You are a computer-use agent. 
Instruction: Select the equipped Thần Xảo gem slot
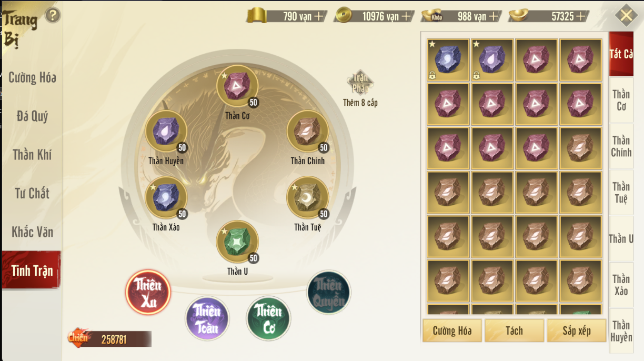[x=166, y=198]
